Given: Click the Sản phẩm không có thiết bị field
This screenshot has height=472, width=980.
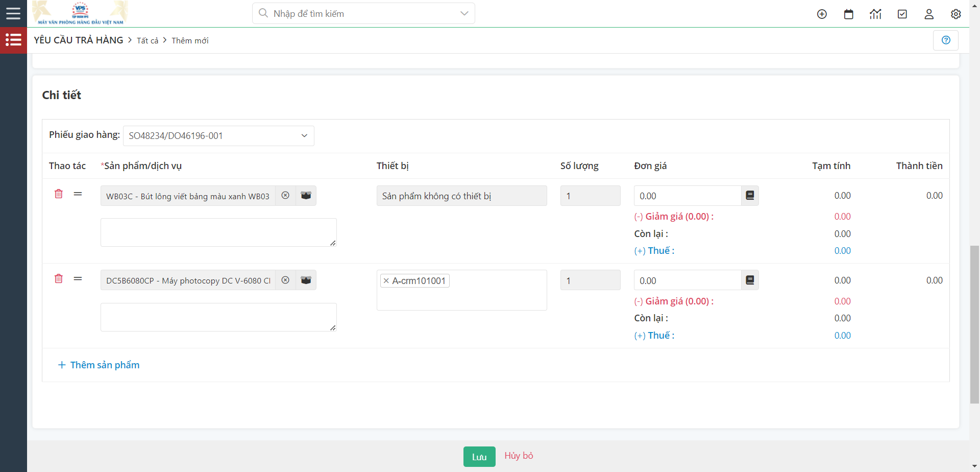Looking at the screenshot, I should [462, 196].
